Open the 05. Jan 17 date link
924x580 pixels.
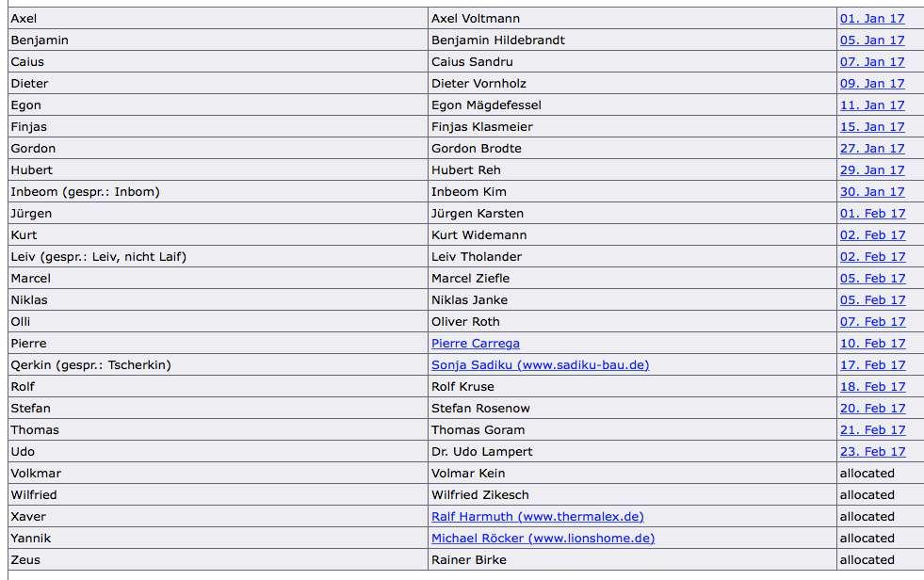pos(872,40)
